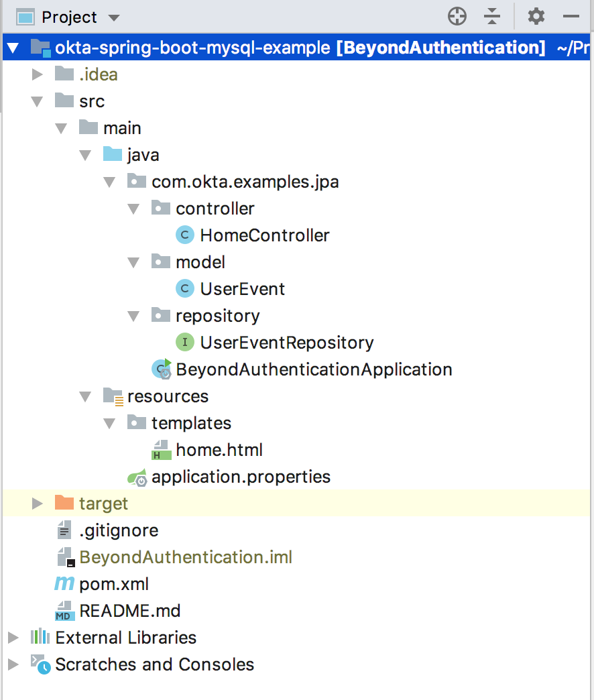Click the application.properties Spring leaf icon
The height and width of the screenshot is (700, 594).
click(137, 477)
